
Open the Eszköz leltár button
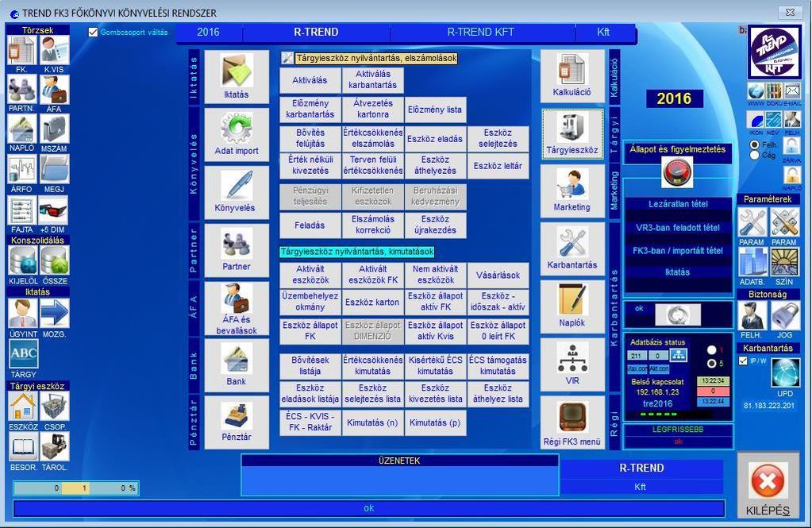point(498,166)
